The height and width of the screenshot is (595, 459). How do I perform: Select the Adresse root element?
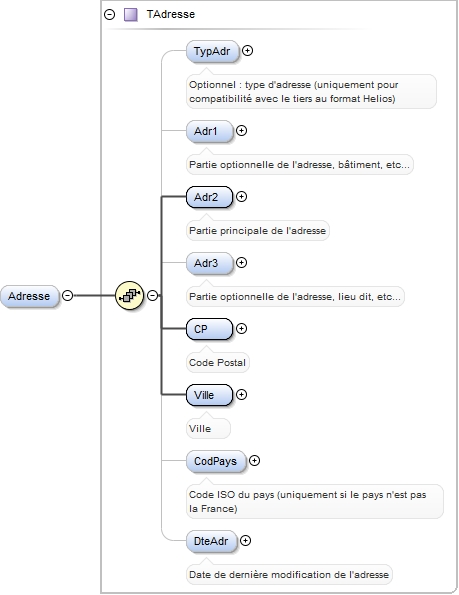click(30, 296)
